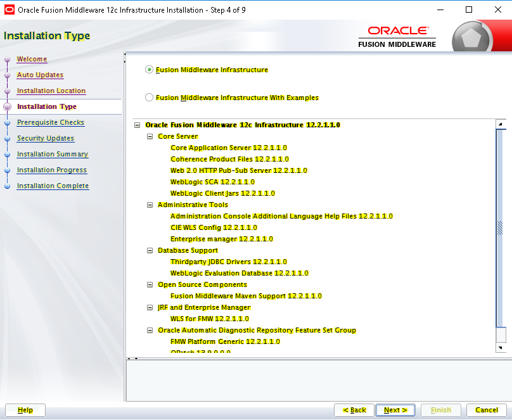Select FMW Platform Generic 12.2.1.1.0 entry
The height and width of the screenshot is (420, 512).
tap(225, 341)
